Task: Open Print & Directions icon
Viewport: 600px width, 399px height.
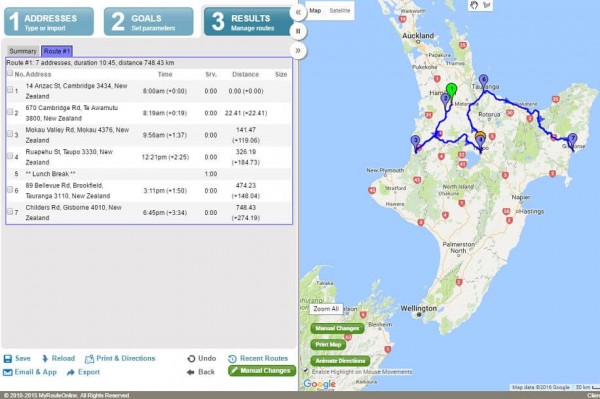Action: pyautogui.click(x=89, y=359)
